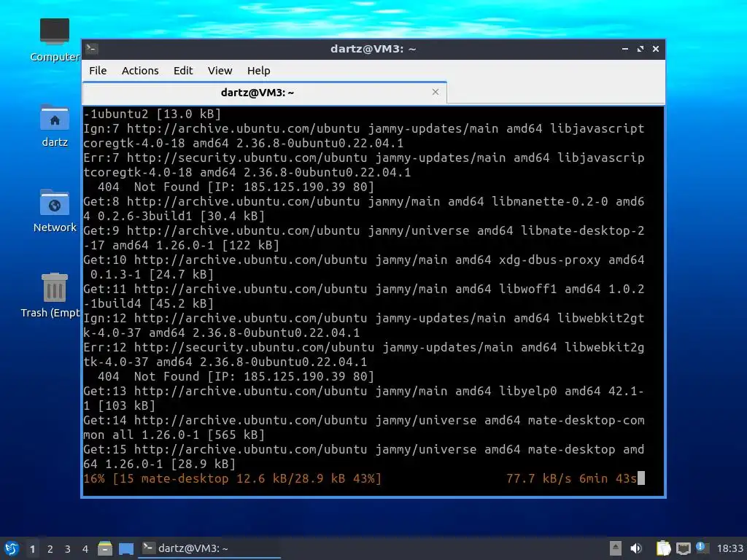The width and height of the screenshot is (747, 560).
Task: Open the clipboard manager tray icon
Action: coord(663,548)
